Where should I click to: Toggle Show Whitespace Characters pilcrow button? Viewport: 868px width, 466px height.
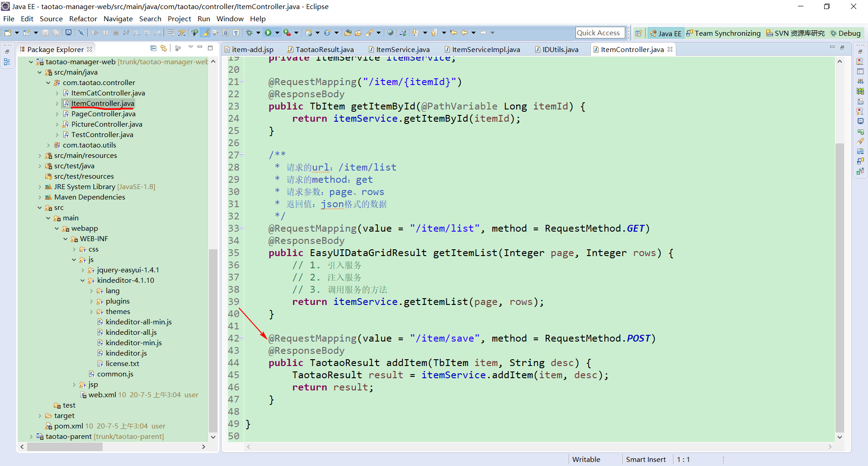pos(236,33)
